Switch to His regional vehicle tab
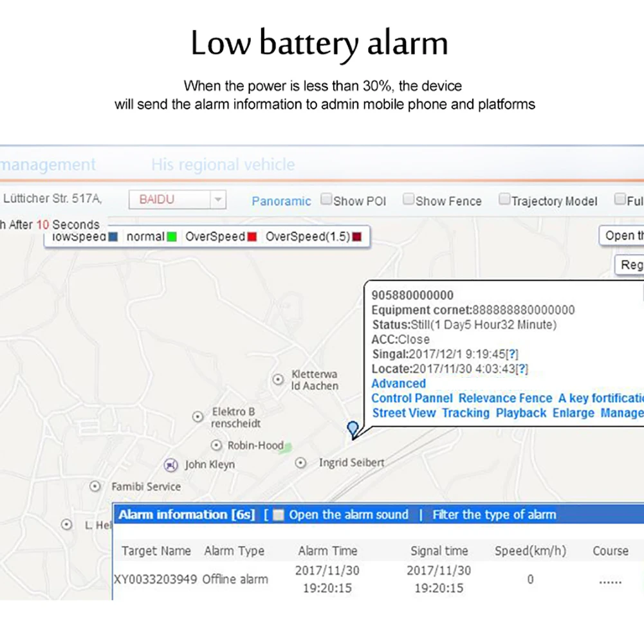644x644 pixels. [x=223, y=165]
